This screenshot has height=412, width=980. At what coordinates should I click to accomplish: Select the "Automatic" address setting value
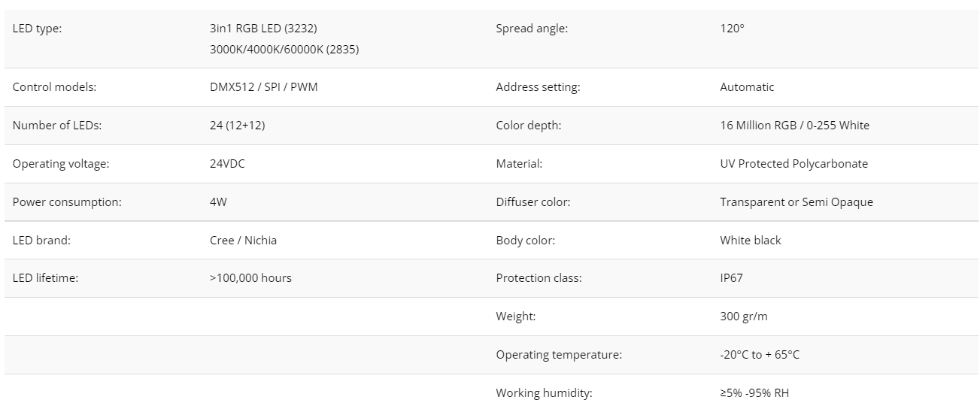(747, 87)
